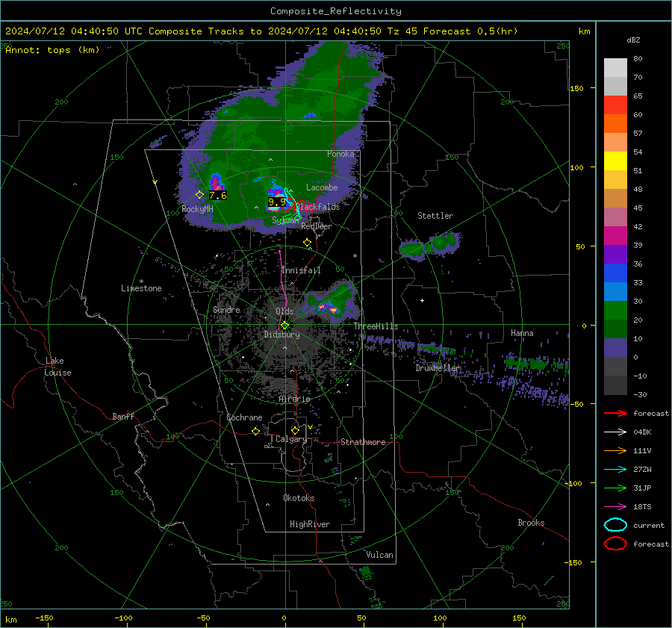Click the Vulcan label

click(379, 555)
